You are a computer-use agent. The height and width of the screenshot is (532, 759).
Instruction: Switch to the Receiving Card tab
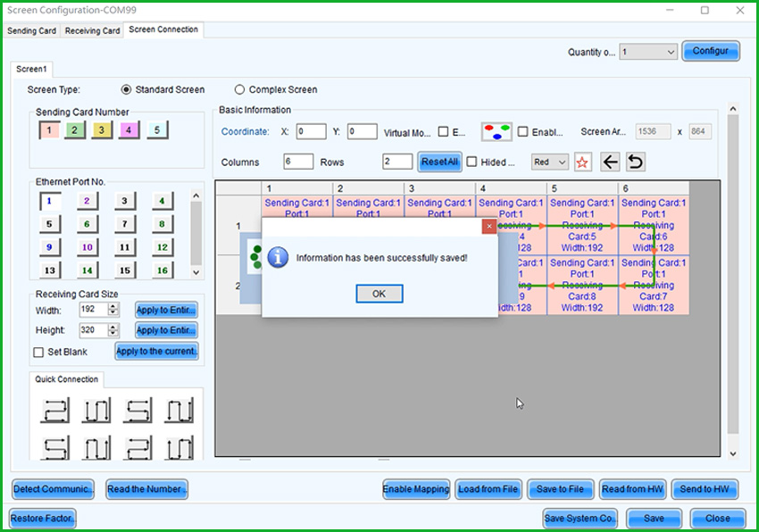point(92,29)
